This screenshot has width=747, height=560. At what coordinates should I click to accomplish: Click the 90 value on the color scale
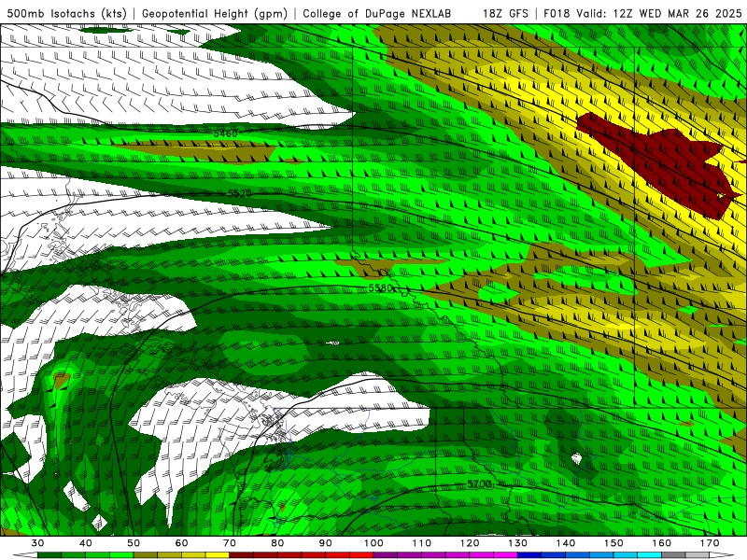pos(326,543)
